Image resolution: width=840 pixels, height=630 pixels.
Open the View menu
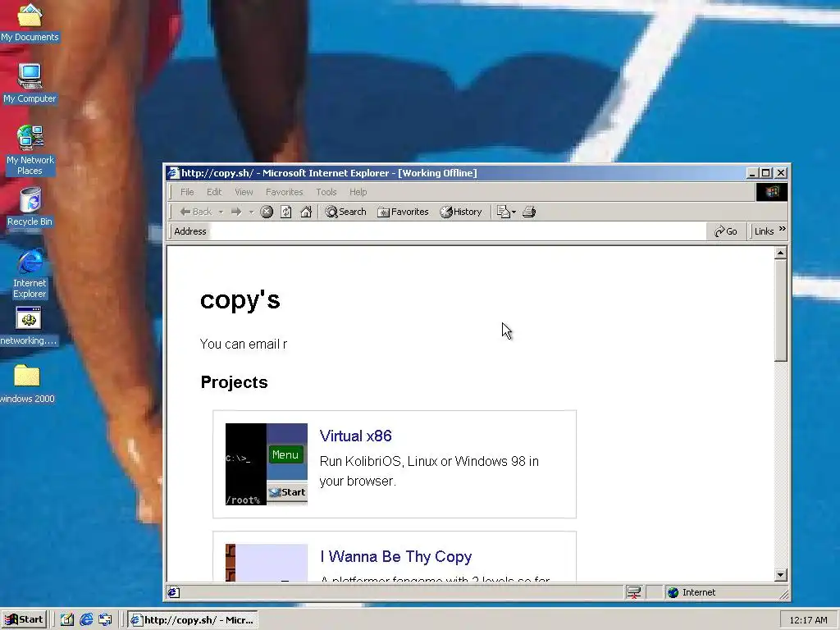244,192
